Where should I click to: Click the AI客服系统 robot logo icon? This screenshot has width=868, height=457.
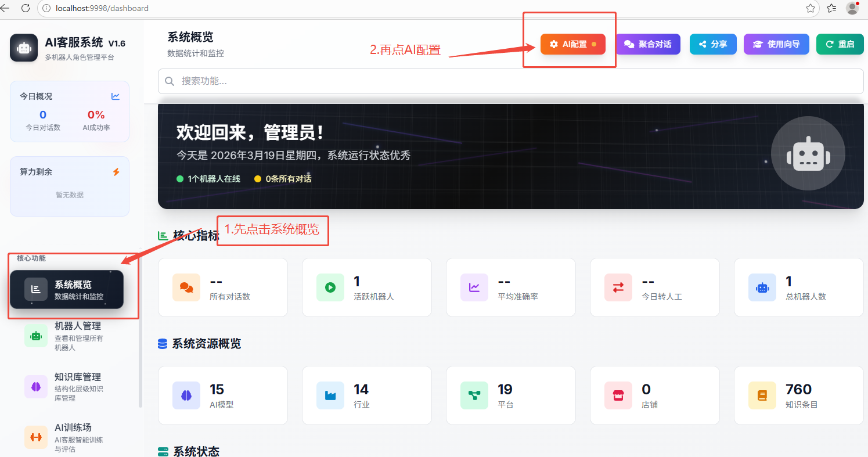pyautogui.click(x=24, y=48)
